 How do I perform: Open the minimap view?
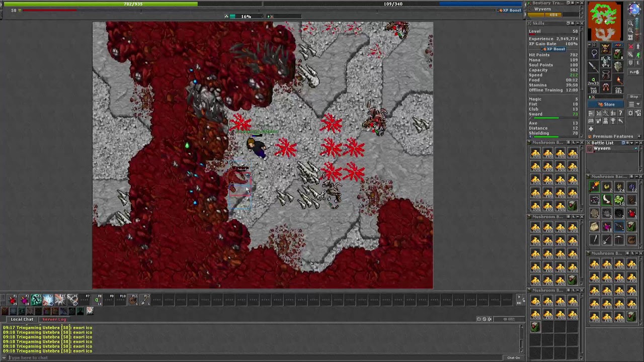coord(606,21)
